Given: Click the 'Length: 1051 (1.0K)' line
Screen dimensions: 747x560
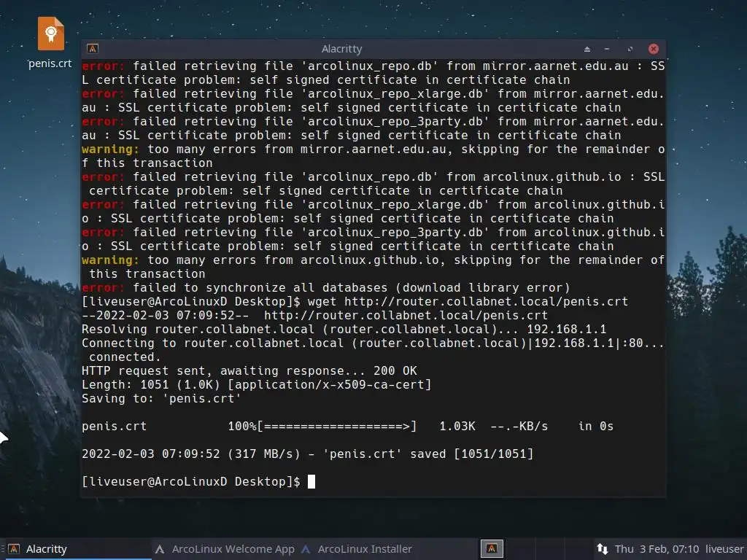Looking at the screenshot, I should (x=256, y=384).
